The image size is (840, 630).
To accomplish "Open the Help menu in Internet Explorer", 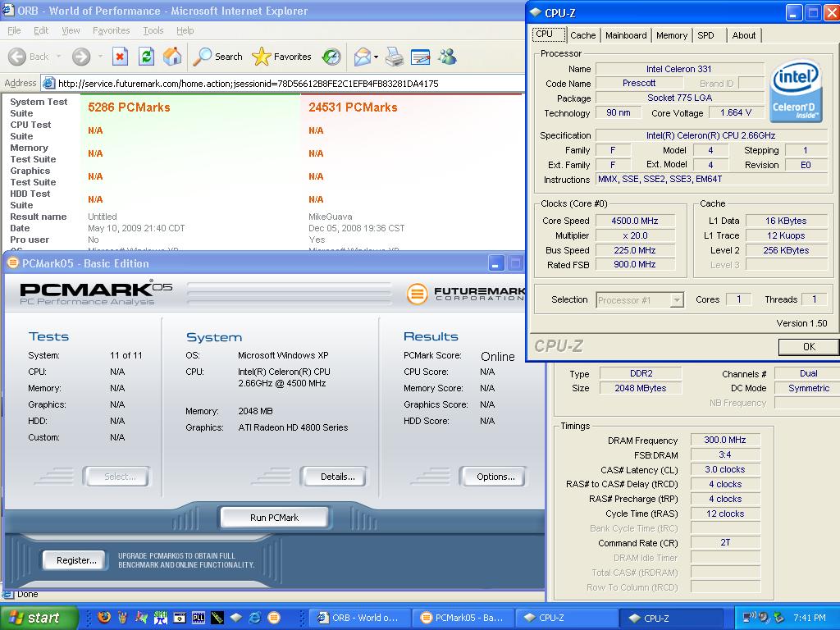I will point(185,30).
